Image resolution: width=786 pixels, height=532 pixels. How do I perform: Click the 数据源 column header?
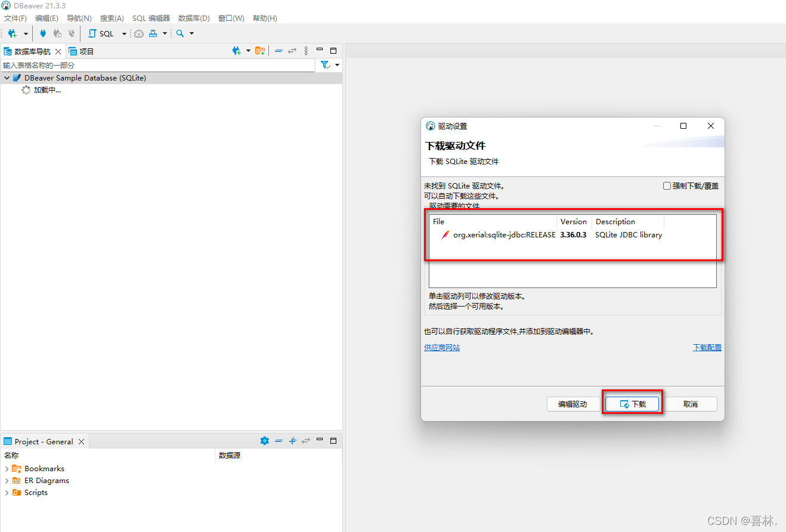point(278,455)
